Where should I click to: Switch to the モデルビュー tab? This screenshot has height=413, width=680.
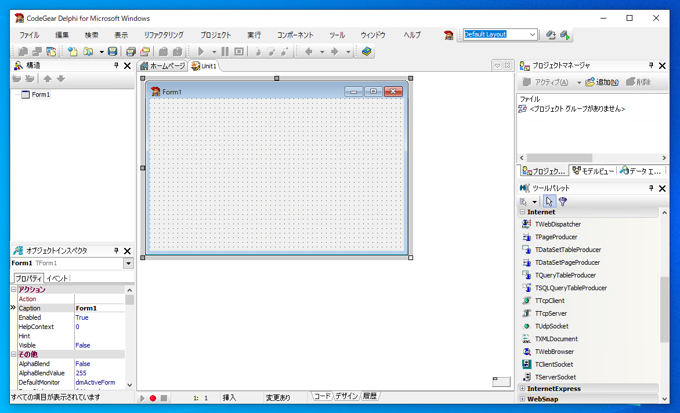point(593,171)
